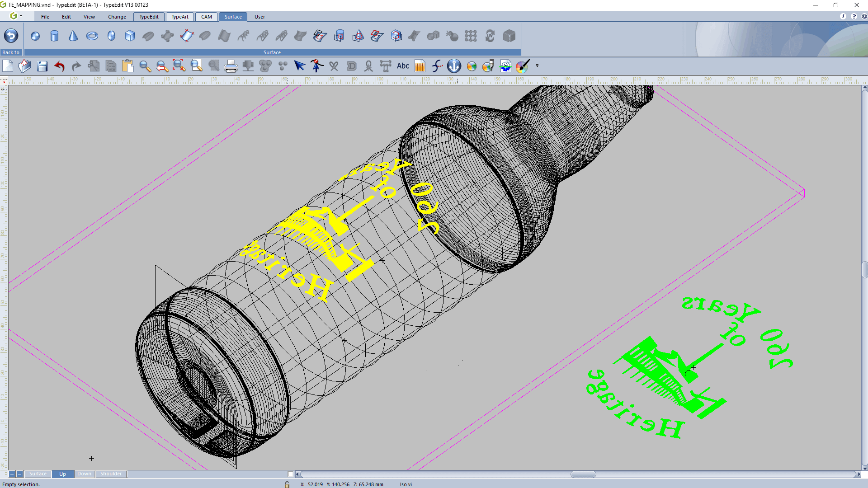
Task: Click the anchor icon in toolbar
Action: 454,66
